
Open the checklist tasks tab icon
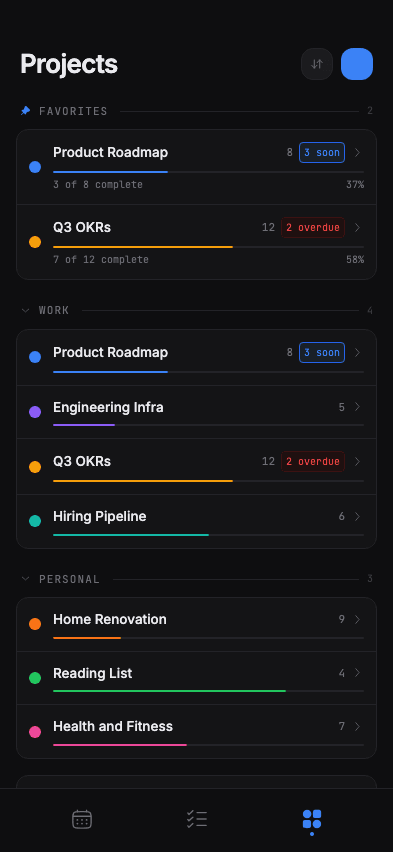[197, 819]
